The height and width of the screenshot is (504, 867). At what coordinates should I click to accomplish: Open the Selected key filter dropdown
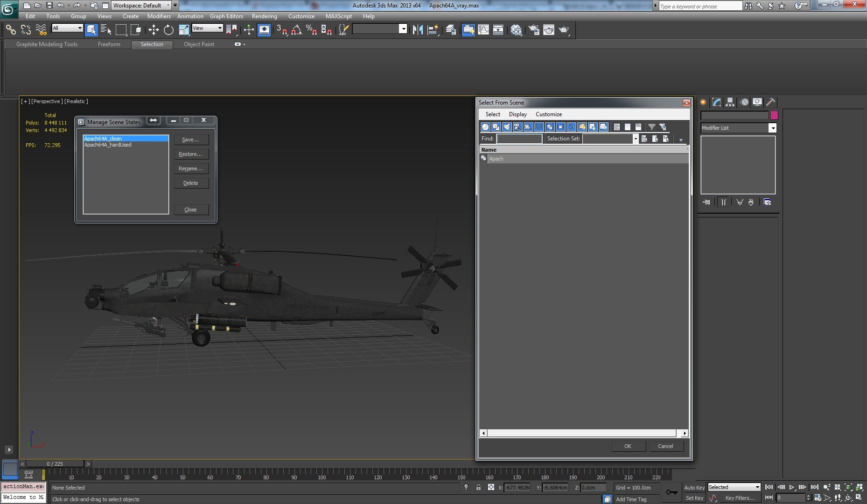(734, 487)
